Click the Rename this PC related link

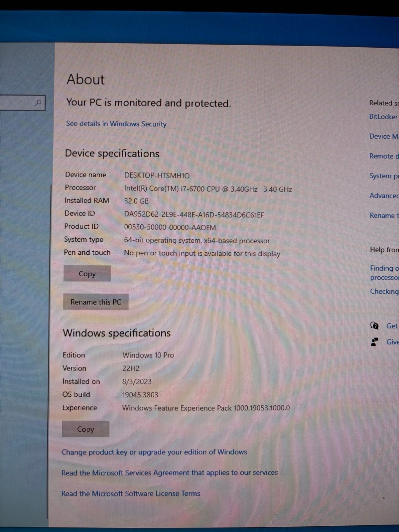coord(384,215)
